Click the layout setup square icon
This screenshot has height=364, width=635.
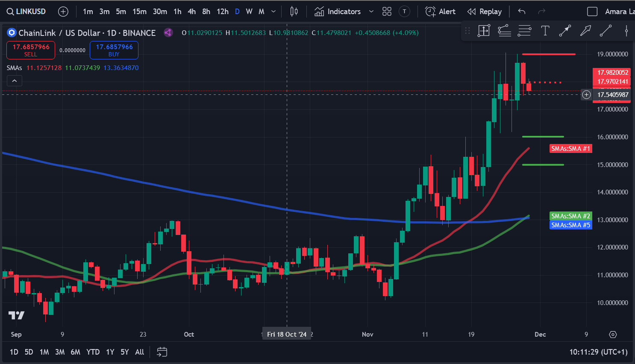click(x=592, y=12)
